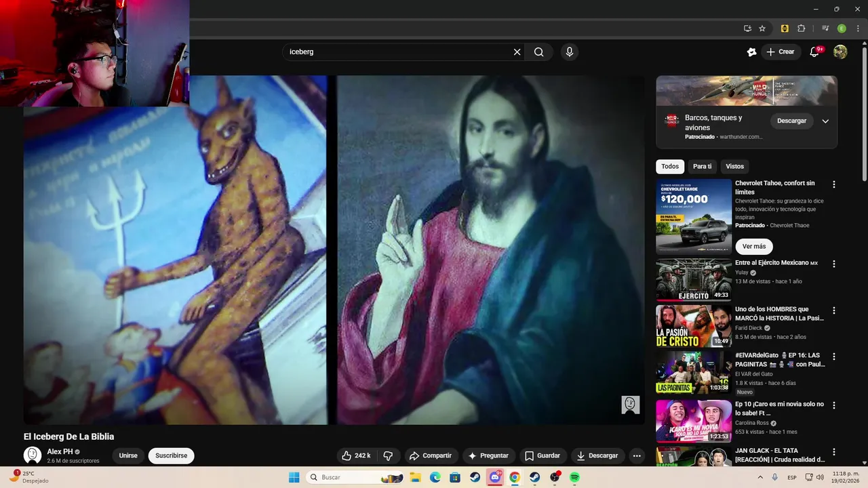Click the magnifier search button
This screenshot has height=488, width=868.
538,52
